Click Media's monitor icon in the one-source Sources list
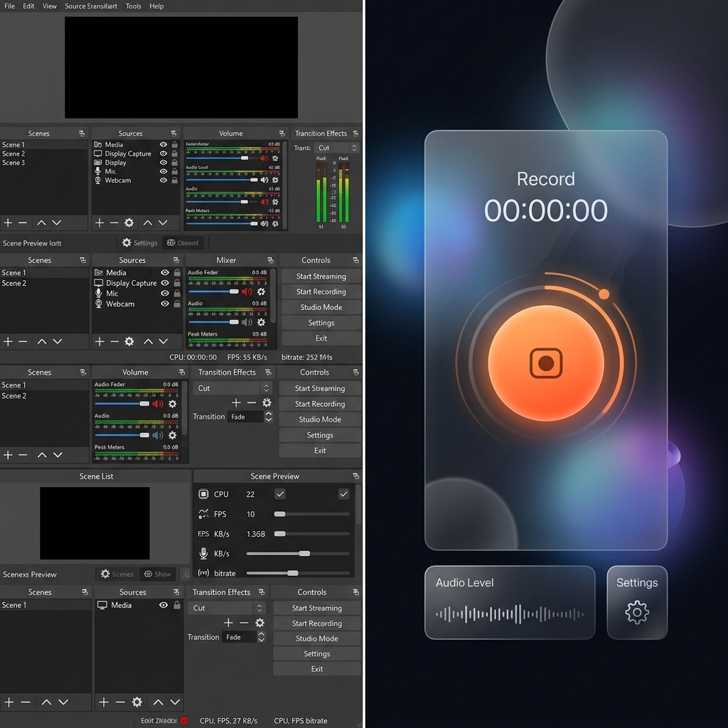This screenshot has width=728, height=728. (x=102, y=605)
